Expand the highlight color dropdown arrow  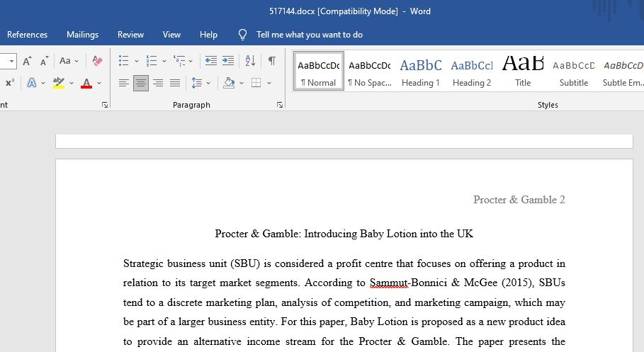tap(72, 83)
